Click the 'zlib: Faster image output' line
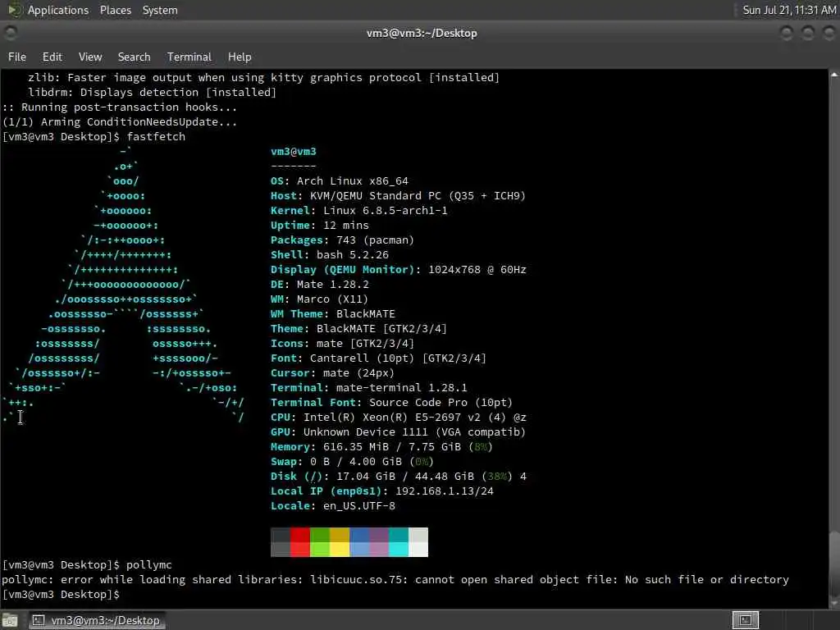This screenshot has height=630, width=840. click(x=263, y=78)
